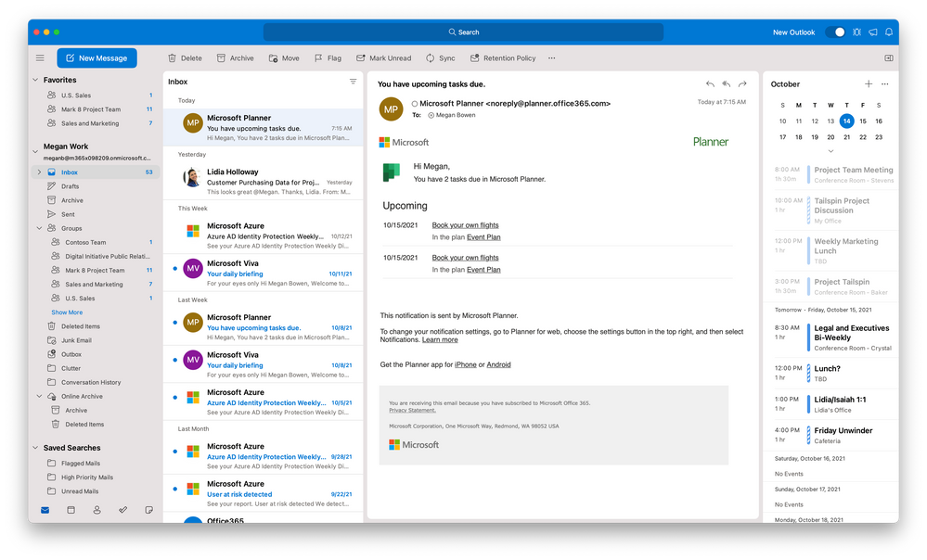Select the Drafts folder

click(71, 186)
